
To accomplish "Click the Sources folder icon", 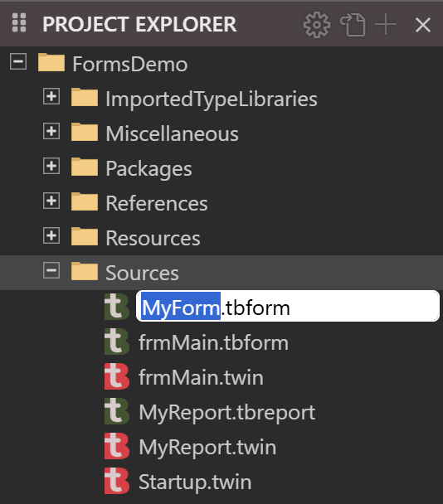I will coord(85,271).
